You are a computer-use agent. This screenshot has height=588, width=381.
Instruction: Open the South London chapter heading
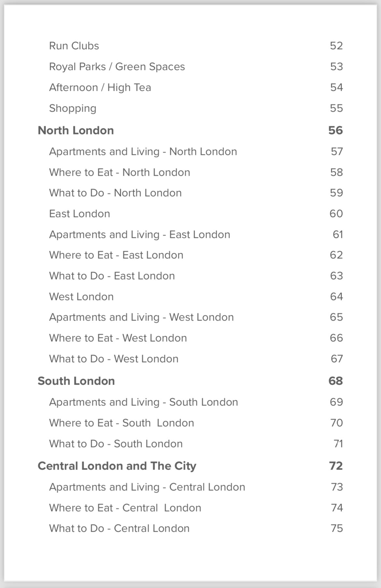(x=76, y=381)
